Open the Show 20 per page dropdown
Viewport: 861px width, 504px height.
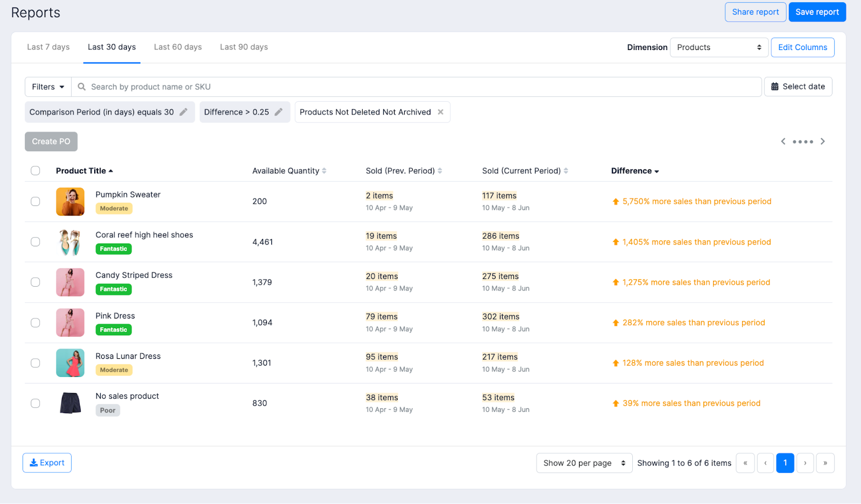click(x=584, y=463)
